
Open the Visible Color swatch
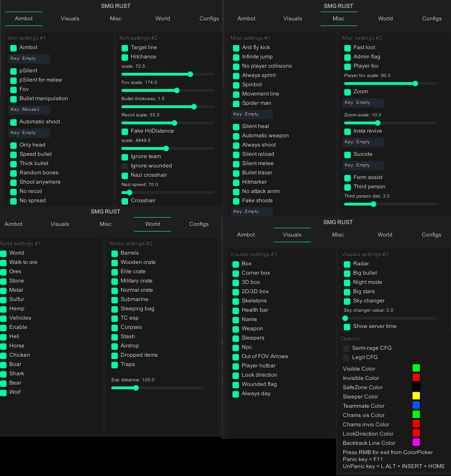click(416, 368)
